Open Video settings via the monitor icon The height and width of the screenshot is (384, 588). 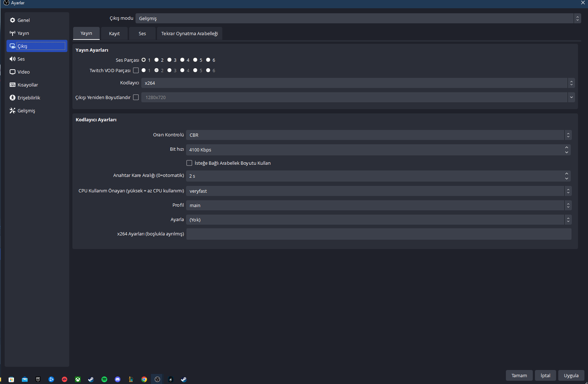click(13, 72)
